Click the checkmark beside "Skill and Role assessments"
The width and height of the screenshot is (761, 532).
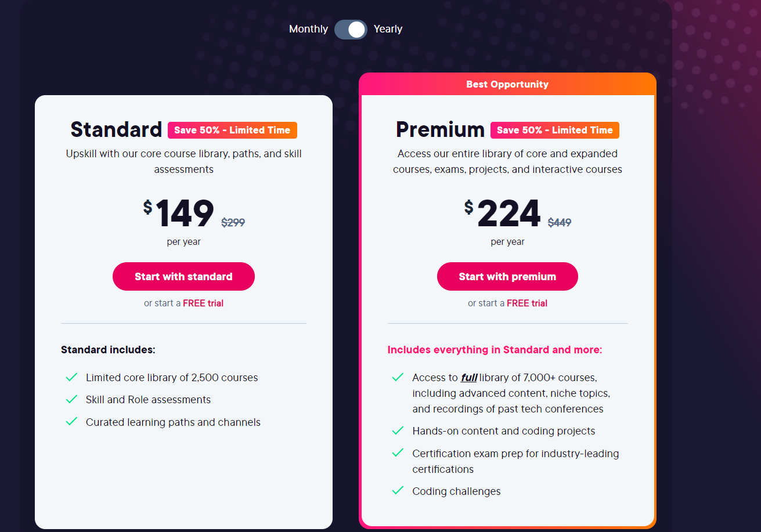(71, 399)
